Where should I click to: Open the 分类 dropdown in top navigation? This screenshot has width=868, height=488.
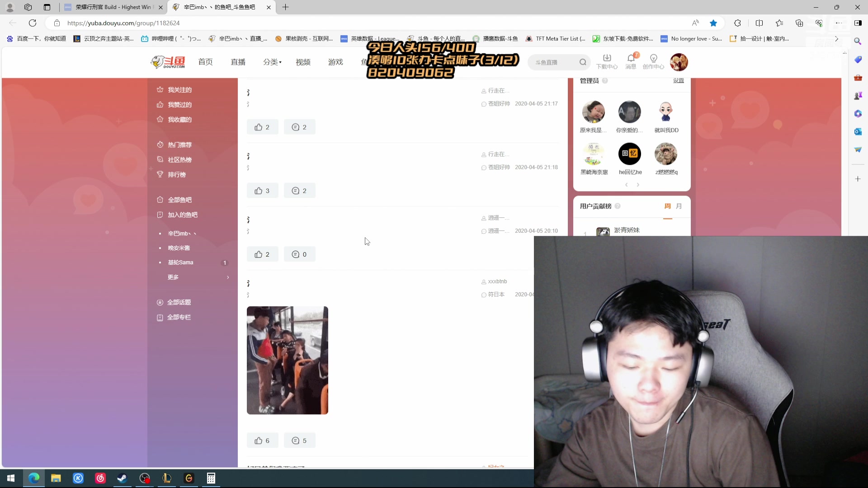pyautogui.click(x=272, y=62)
